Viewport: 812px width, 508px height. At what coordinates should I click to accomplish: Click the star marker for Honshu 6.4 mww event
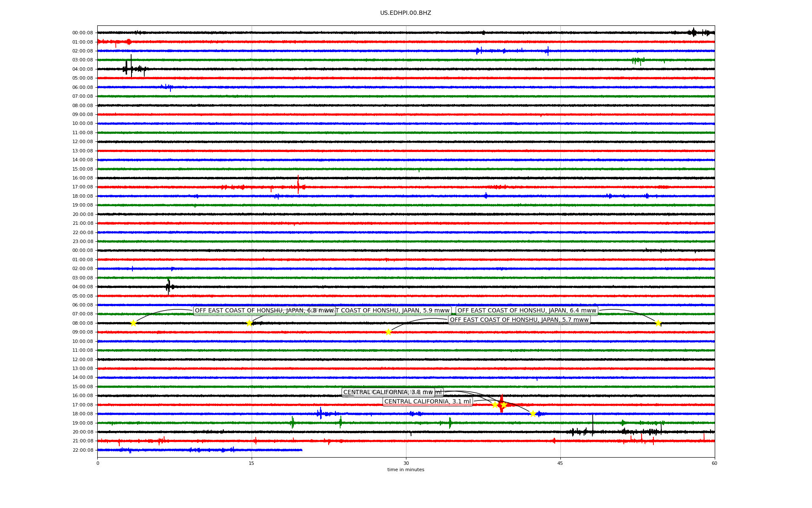[x=658, y=323]
